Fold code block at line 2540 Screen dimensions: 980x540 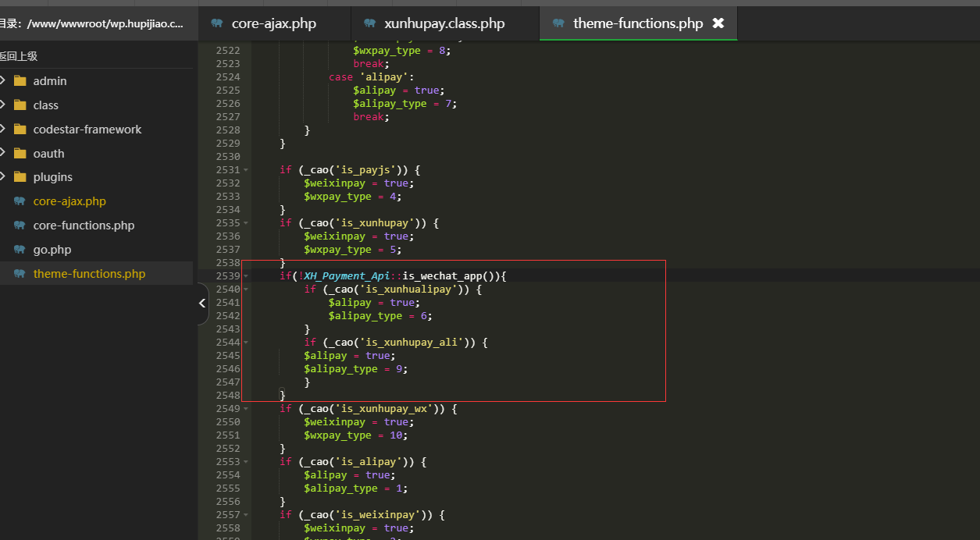coord(246,290)
